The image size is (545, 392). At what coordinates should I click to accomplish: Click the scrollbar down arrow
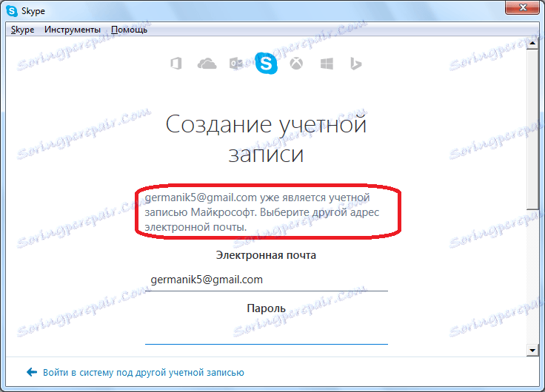tap(532, 350)
